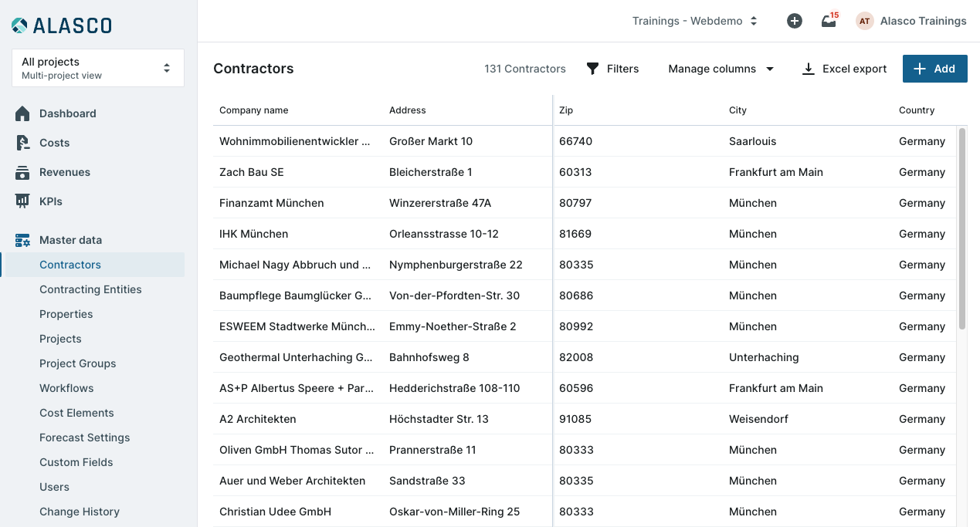
Task: Open the Revenues section
Action: pos(65,172)
